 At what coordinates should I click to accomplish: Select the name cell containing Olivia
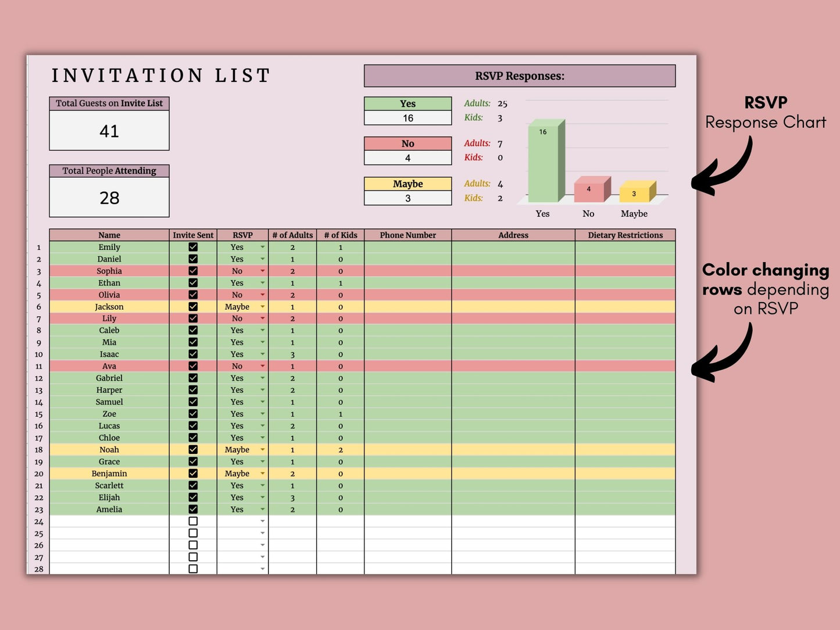pyautogui.click(x=109, y=295)
